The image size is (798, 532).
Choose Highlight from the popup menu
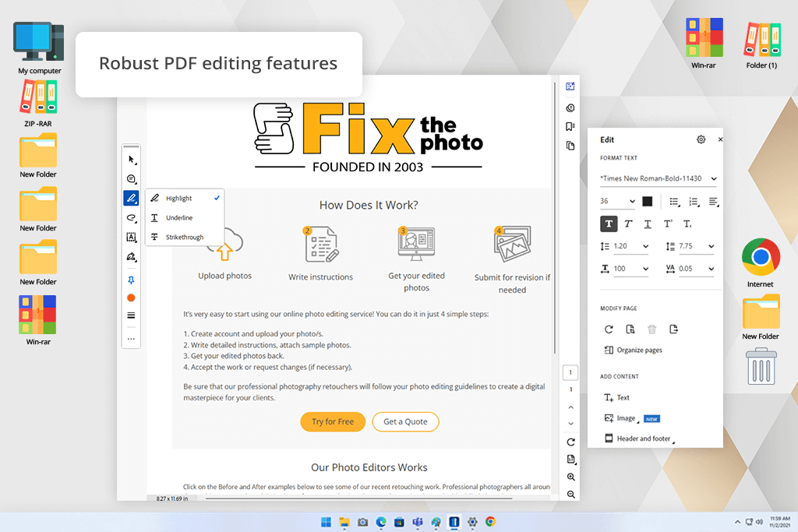coord(185,199)
